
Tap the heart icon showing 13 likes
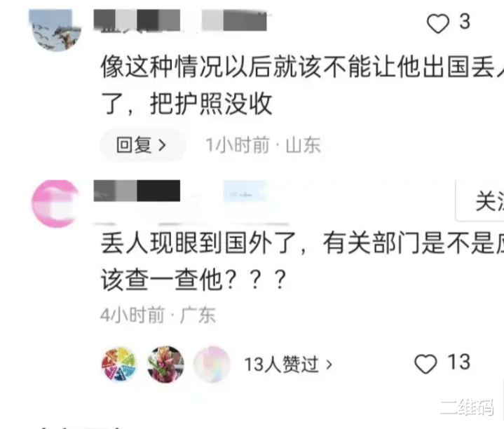click(x=425, y=364)
